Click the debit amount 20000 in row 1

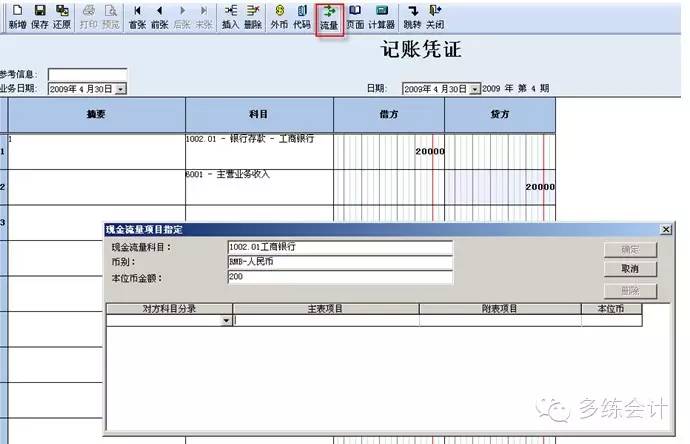click(430, 151)
